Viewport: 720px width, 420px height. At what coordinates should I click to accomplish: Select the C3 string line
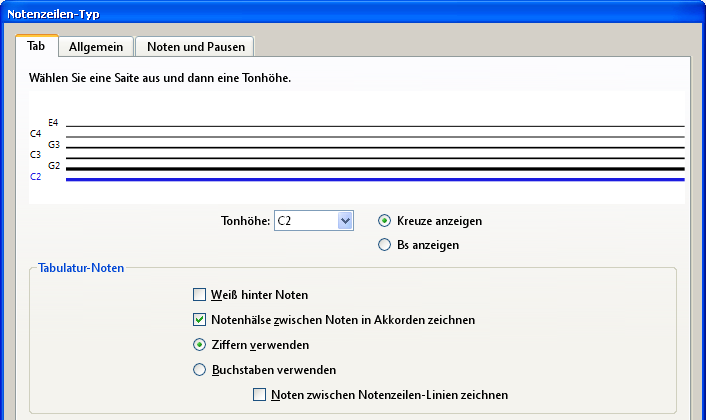click(x=375, y=158)
